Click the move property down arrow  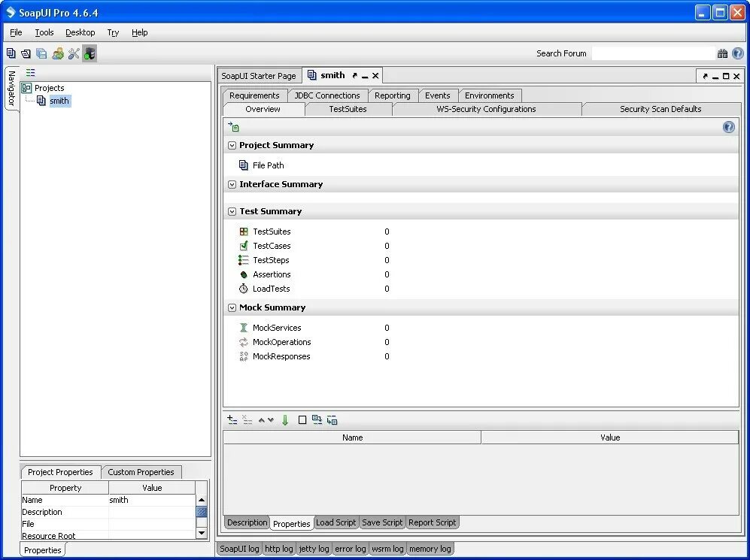[x=271, y=420]
